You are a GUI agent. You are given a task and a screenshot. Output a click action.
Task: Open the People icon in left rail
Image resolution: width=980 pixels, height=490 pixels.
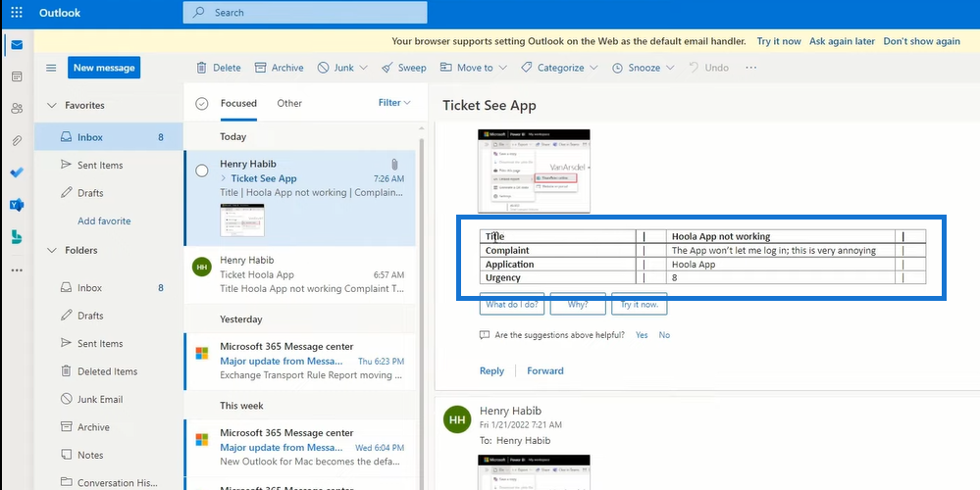point(17,109)
